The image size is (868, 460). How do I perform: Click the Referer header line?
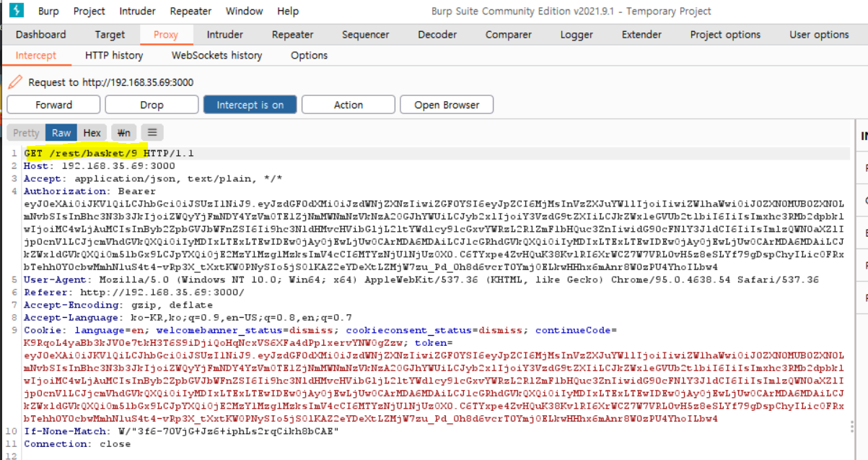click(134, 292)
